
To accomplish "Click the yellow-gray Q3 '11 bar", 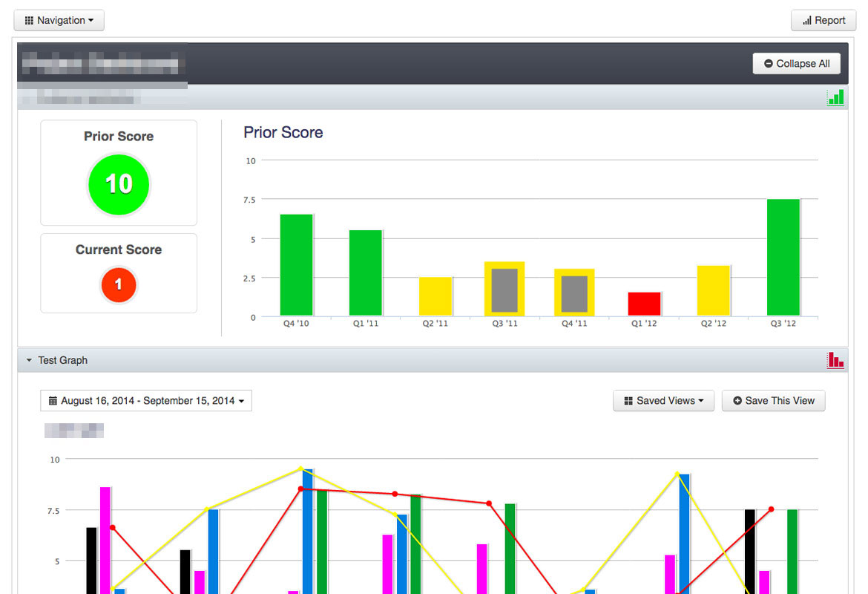I will 505,289.
